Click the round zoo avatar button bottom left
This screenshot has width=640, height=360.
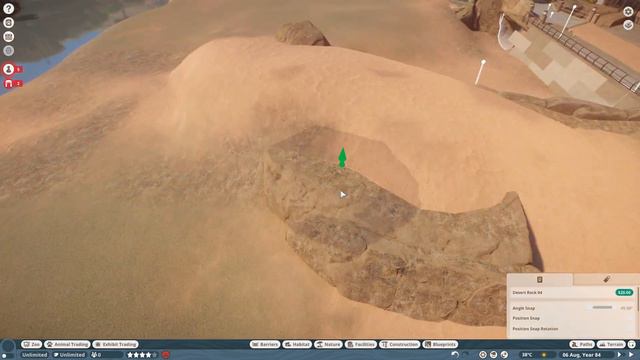coord(8,347)
